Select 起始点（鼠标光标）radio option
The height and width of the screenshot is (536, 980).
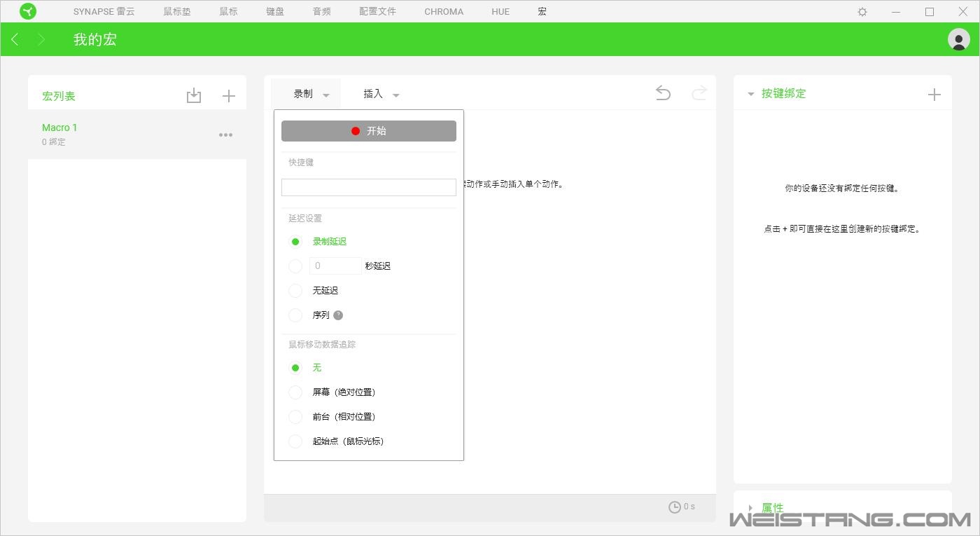pos(295,441)
